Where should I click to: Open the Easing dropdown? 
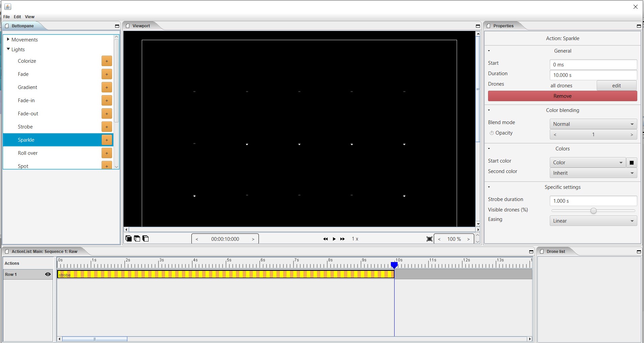593,221
